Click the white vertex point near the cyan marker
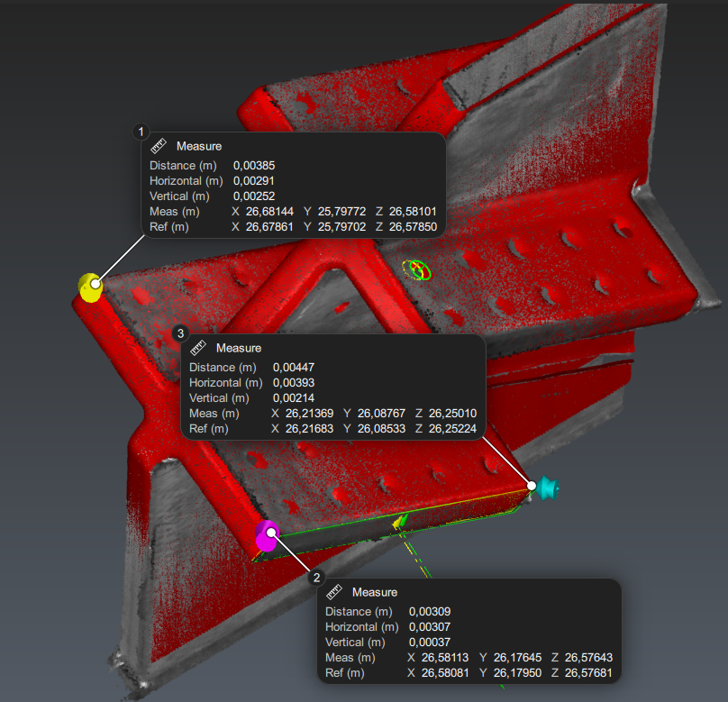This screenshot has height=702, width=728. point(530,487)
